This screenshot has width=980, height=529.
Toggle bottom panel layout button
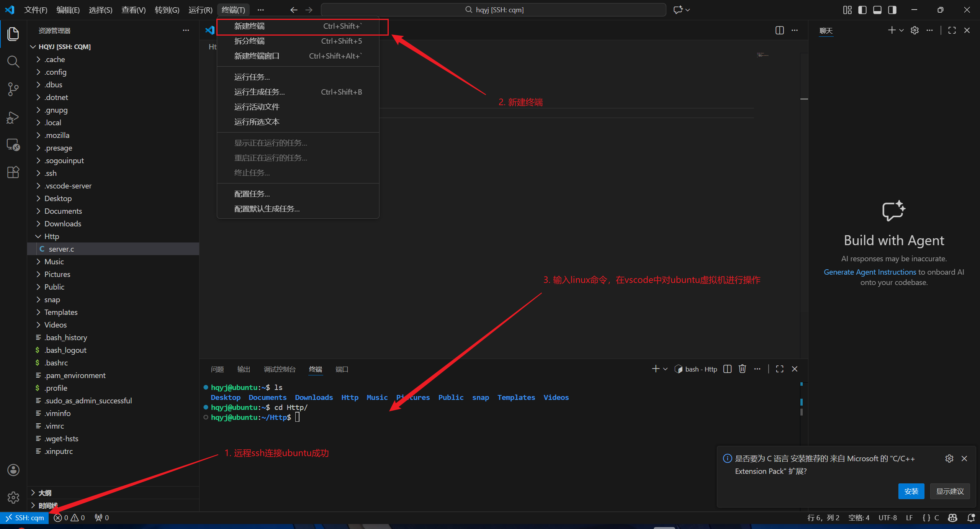coord(877,10)
